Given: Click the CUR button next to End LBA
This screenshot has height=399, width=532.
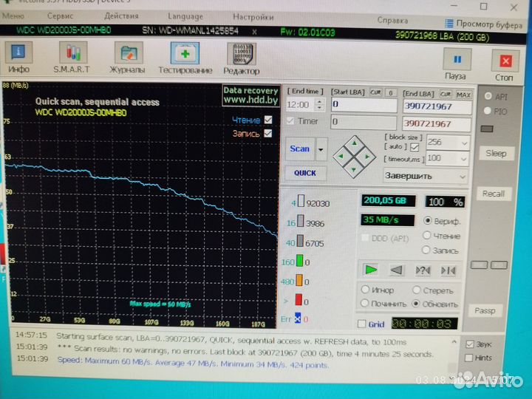Looking at the screenshot, I should [446, 94].
